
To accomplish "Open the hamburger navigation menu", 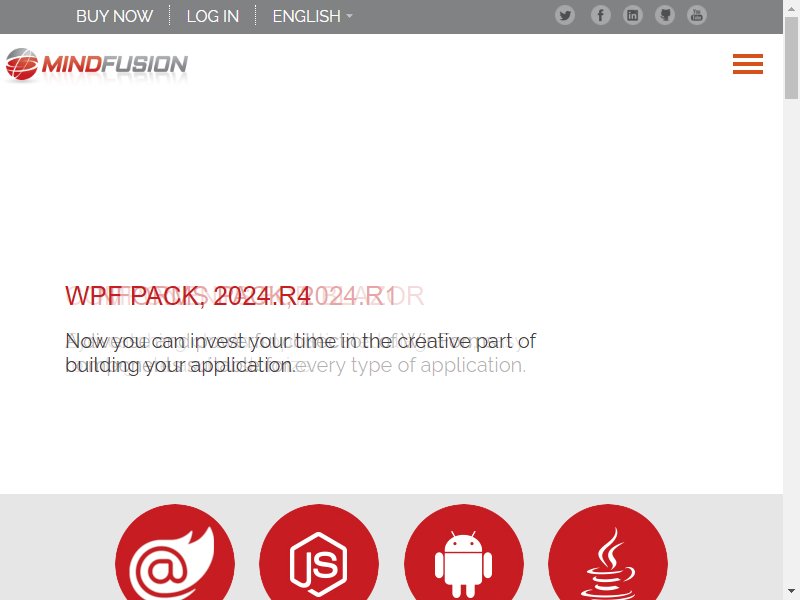I will coord(748,64).
